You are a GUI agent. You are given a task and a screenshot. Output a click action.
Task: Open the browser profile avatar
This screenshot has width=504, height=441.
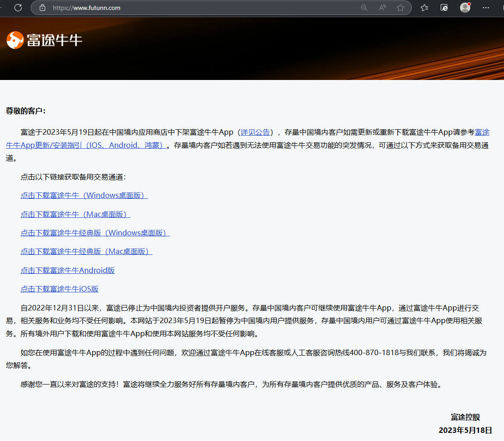click(x=465, y=8)
